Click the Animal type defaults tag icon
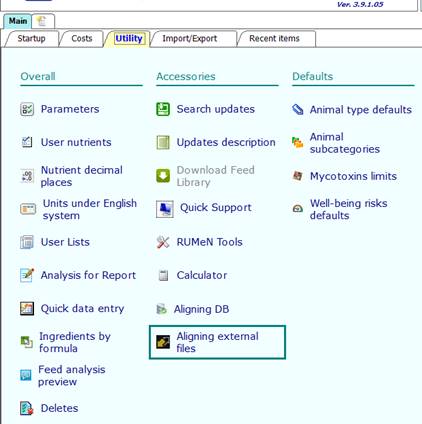The width and height of the screenshot is (422, 424). 297,109
